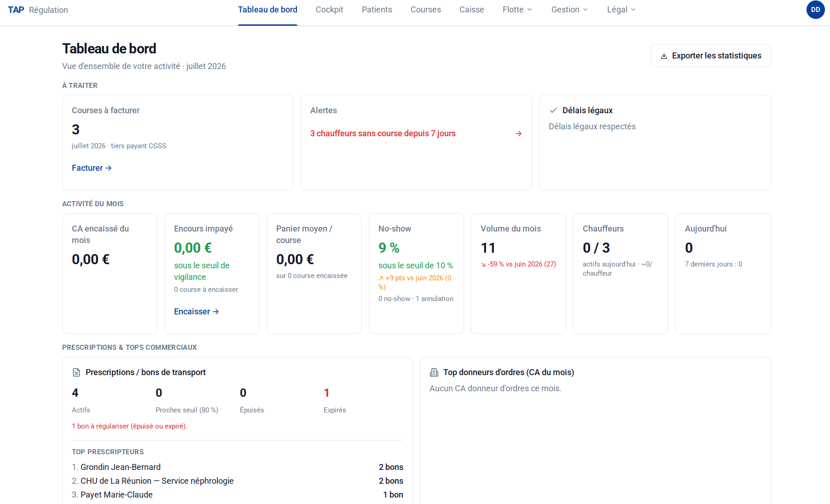Expand the Flotte dropdown menu
The height and width of the screenshot is (504, 830).
coord(517,10)
